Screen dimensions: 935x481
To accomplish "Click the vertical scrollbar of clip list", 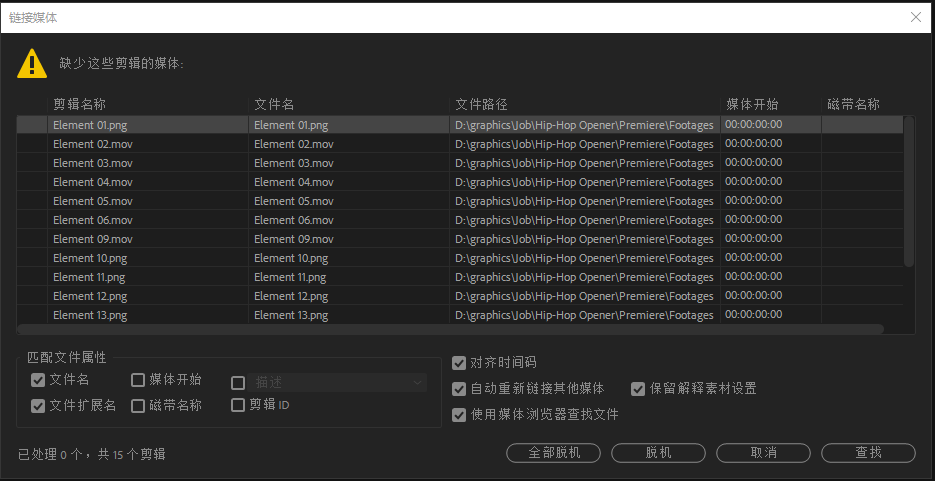I will click(x=908, y=190).
